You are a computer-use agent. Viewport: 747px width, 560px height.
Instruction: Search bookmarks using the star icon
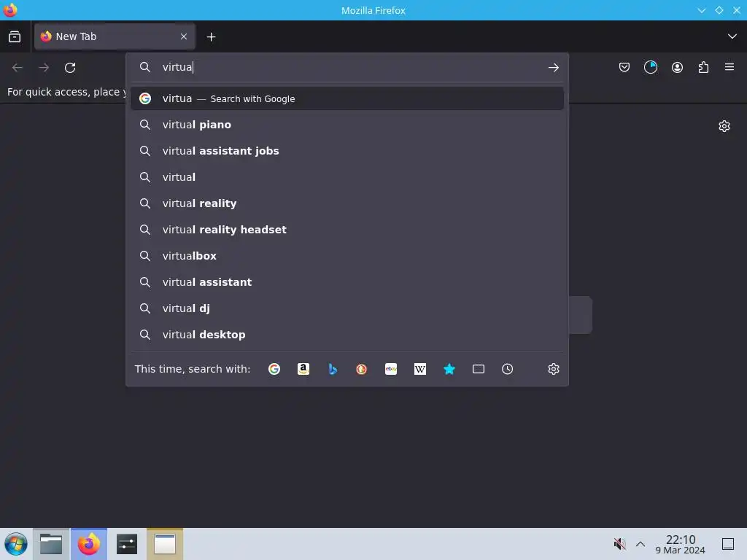(x=449, y=369)
